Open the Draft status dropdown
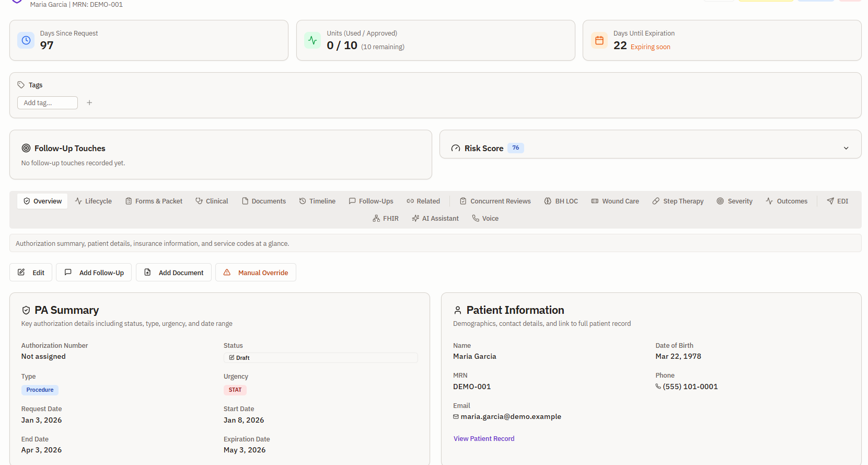Screen dimensions: 868x465 coord(321,358)
